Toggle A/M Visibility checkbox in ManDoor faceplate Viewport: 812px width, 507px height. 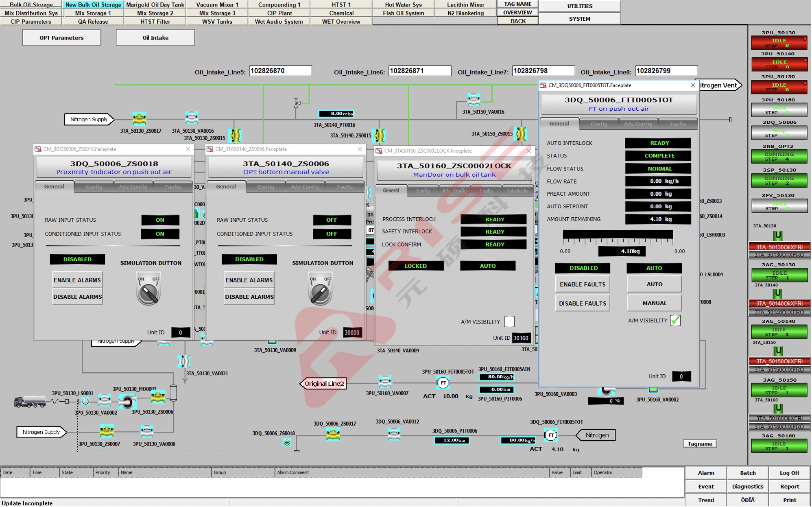510,322
